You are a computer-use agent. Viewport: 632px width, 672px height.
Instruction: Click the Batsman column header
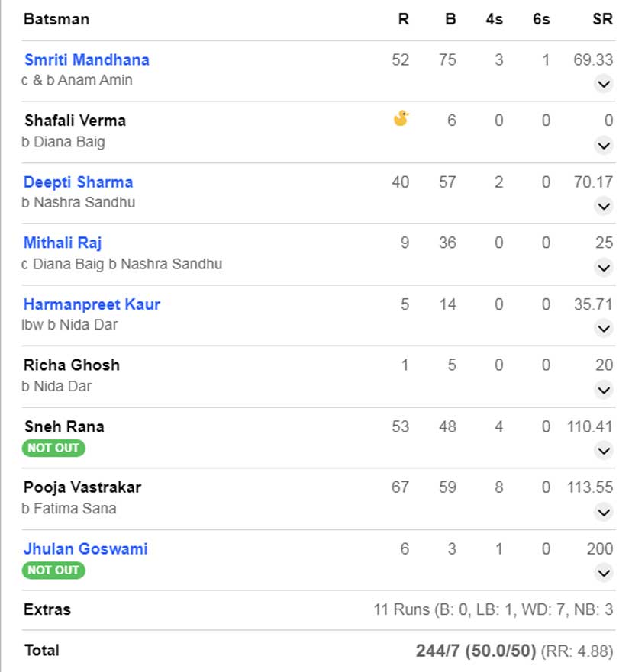click(56, 19)
